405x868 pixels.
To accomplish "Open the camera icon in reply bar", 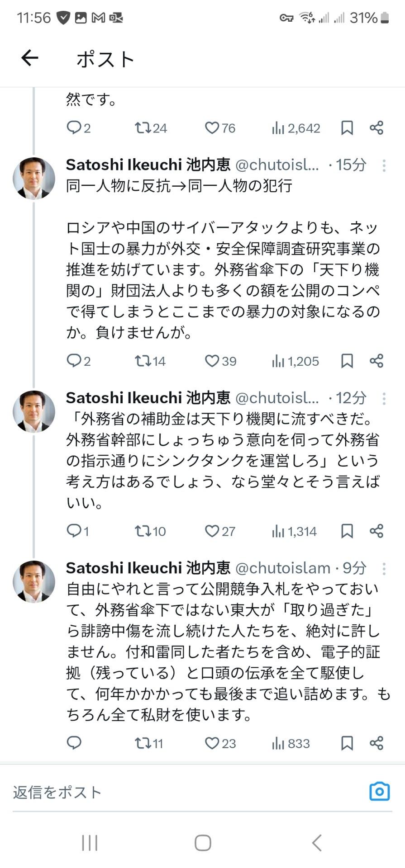I will [379, 791].
